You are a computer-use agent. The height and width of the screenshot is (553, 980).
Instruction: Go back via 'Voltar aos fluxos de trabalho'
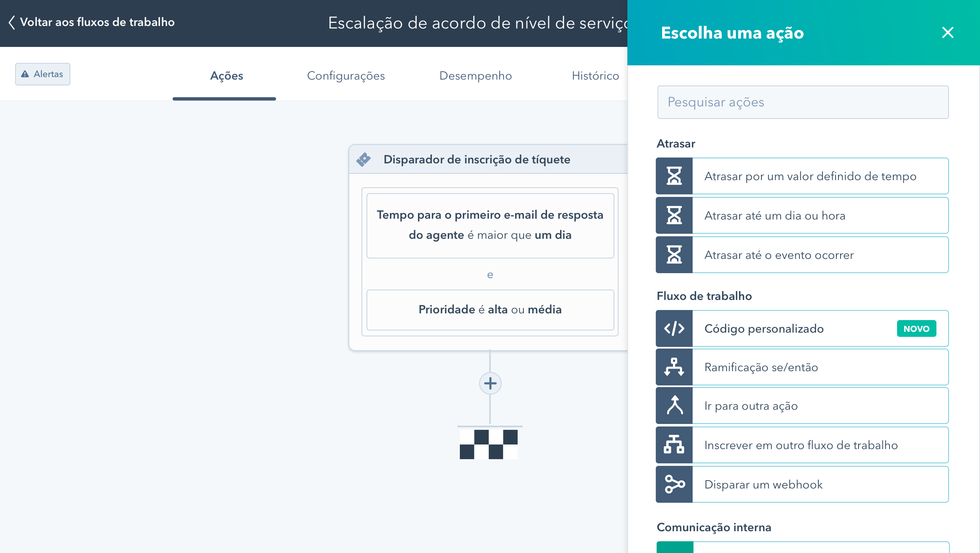pos(91,22)
